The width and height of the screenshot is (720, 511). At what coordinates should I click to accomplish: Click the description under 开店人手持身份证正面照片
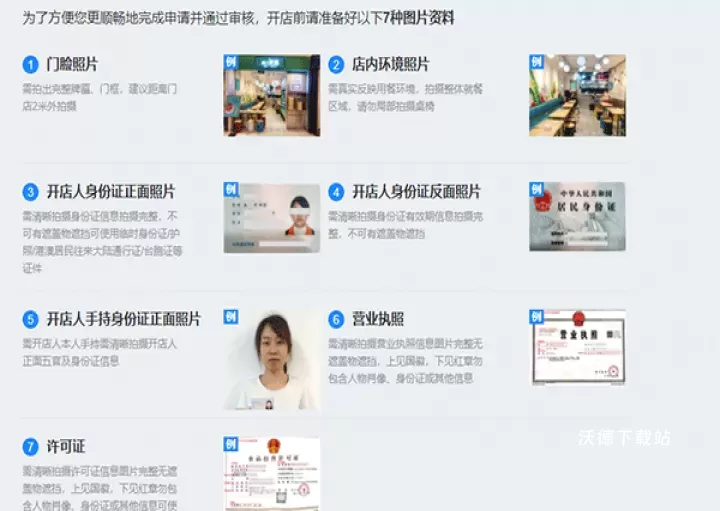(100, 353)
